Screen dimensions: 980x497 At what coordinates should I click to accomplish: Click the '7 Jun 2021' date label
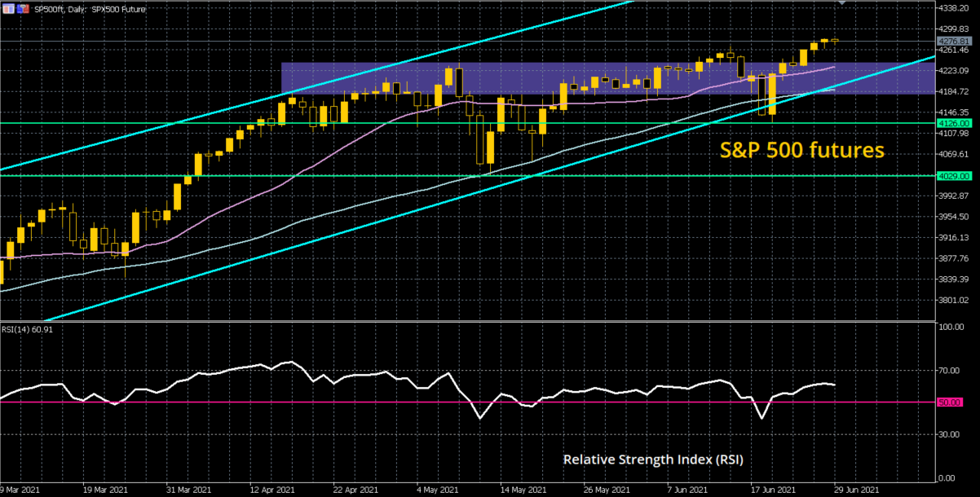[x=689, y=490]
